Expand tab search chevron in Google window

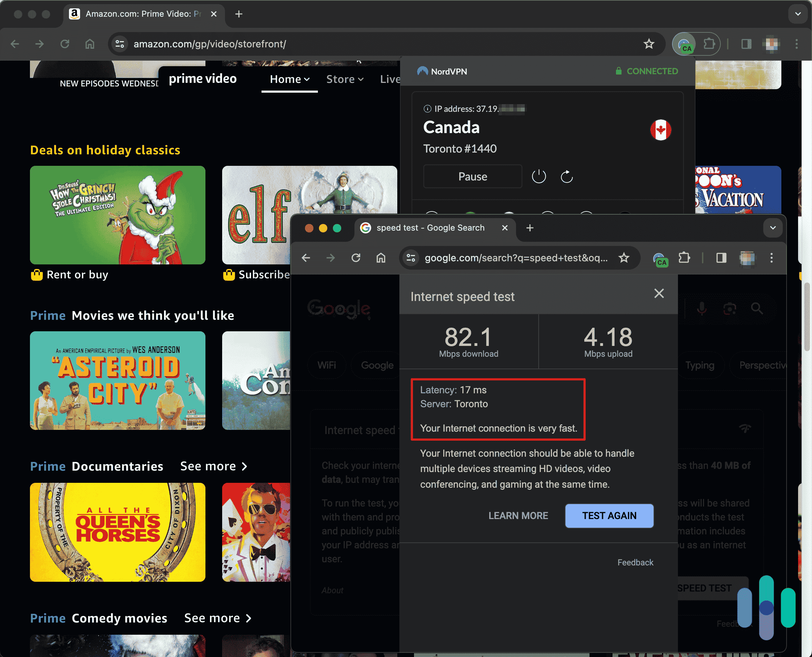point(773,227)
